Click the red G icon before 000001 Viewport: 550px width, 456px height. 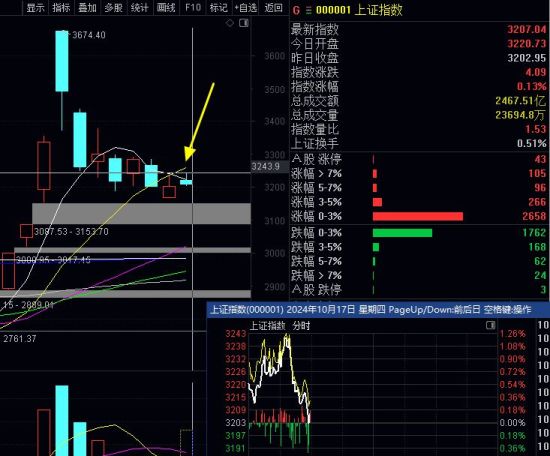coord(296,10)
